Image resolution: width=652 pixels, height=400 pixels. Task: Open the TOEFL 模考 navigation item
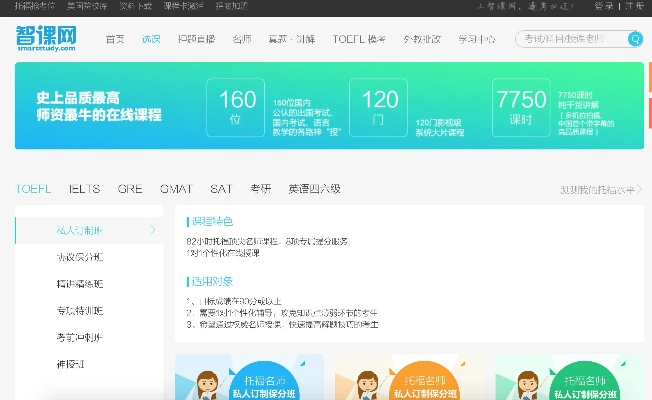359,39
